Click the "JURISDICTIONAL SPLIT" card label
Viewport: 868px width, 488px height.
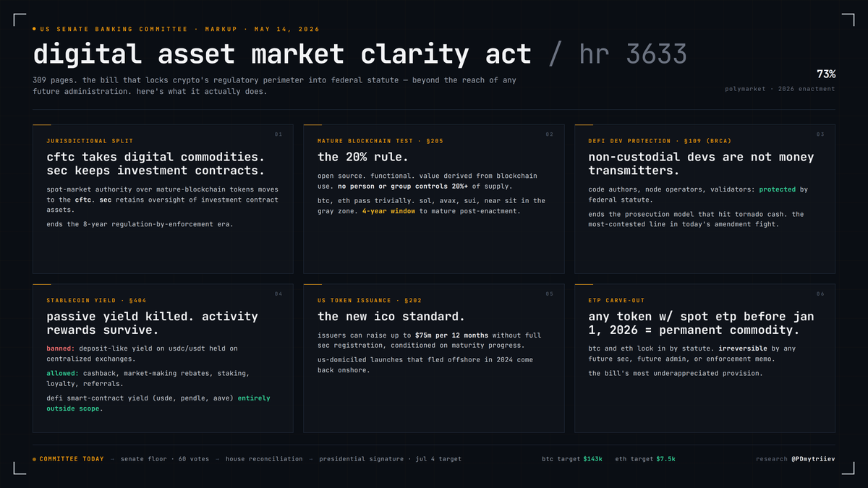pyautogui.click(x=90, y=141)
